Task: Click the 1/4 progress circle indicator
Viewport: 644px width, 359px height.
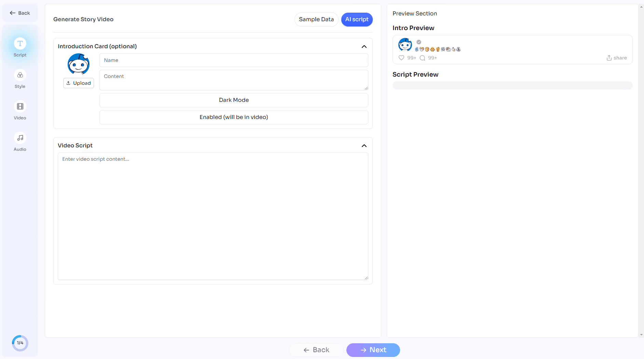Action: pyautogui.click(x=20, y=343)
